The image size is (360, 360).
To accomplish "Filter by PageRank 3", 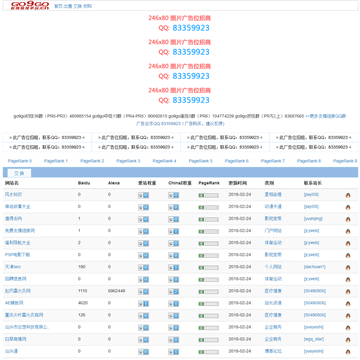I will coord(128,161).
